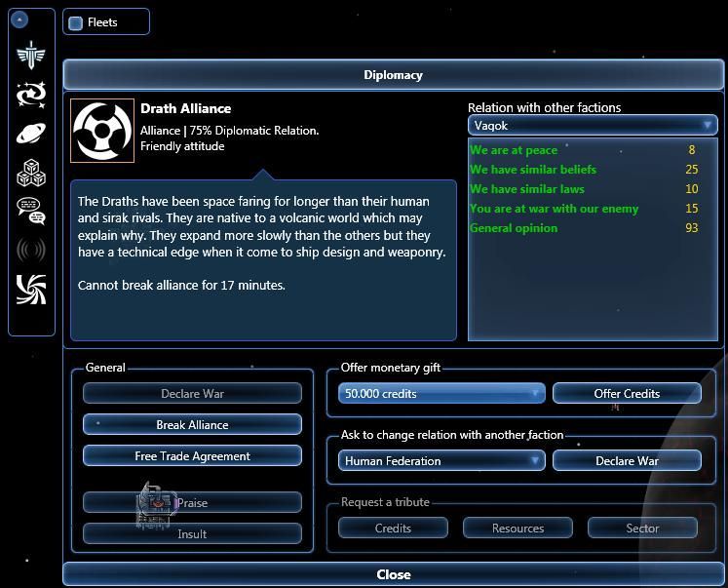Select the 'We have similar laws' row
728x588 pixels.
coord(593,189)
